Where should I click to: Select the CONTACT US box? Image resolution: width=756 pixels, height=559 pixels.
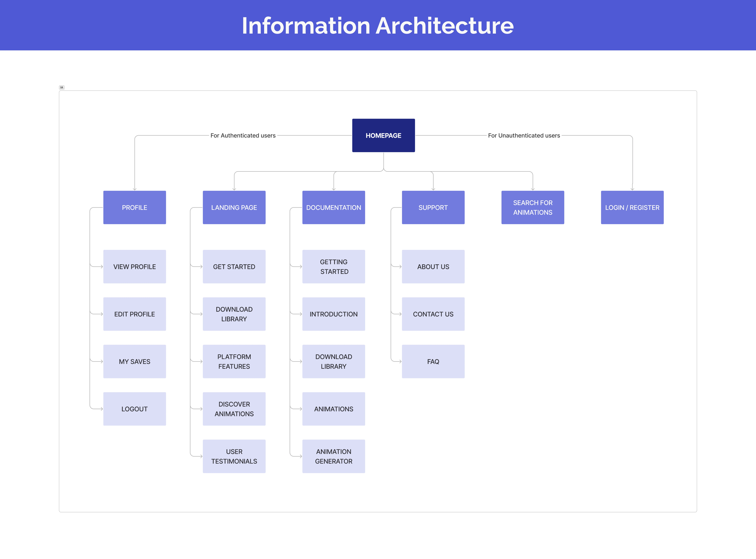(x=433, y=314)
